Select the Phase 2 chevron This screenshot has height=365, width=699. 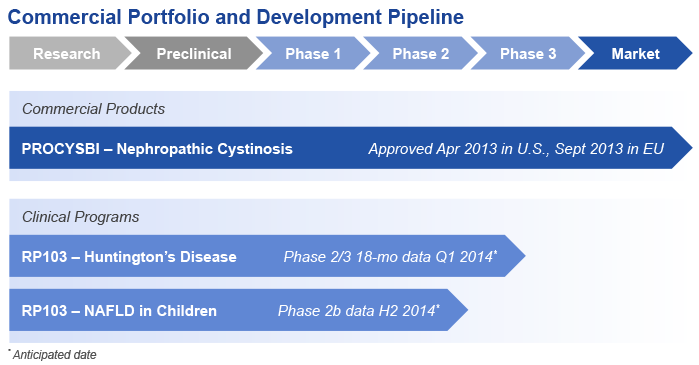tap(420, 53)
